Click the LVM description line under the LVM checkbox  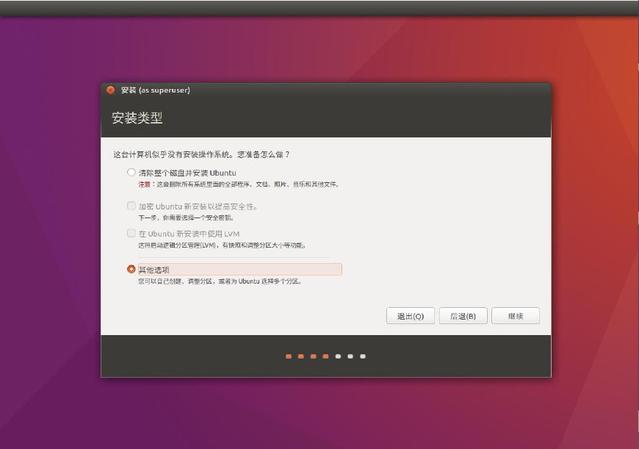222,245
